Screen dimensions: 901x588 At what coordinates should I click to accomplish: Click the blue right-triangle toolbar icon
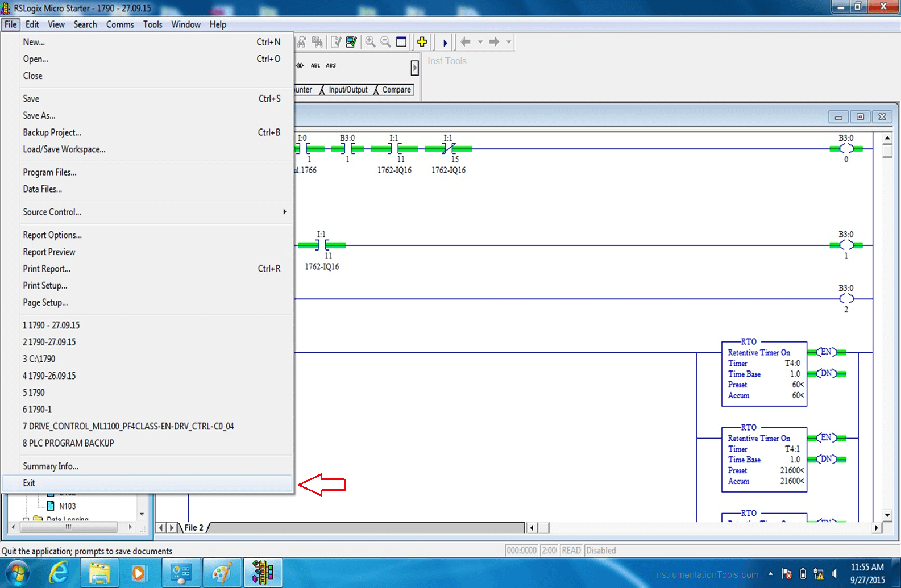(445, 42)
